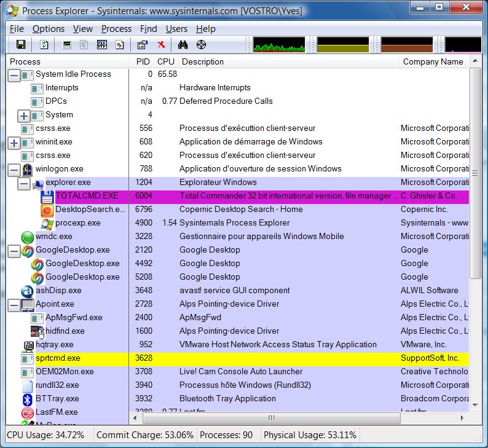
Task: Sort by the Company Name column header
Action: pyautogui.click(x=434, y=61)
